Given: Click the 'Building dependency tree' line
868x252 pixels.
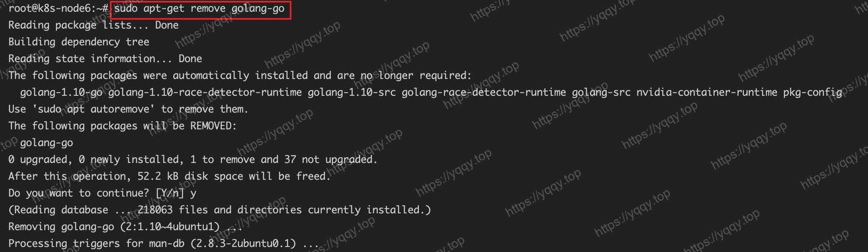Looking at the screenshot, I should 79,42.
